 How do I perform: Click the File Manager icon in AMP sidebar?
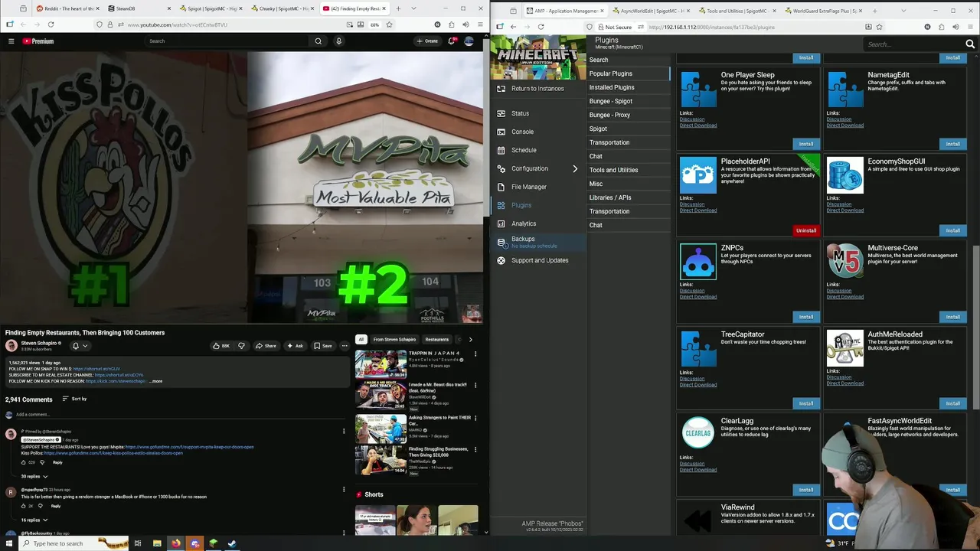[501, 187]
